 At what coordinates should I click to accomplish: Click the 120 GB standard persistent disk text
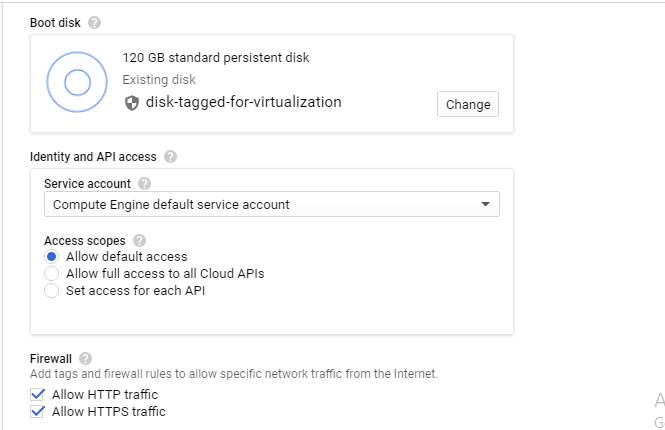click(x=215, y=58)
